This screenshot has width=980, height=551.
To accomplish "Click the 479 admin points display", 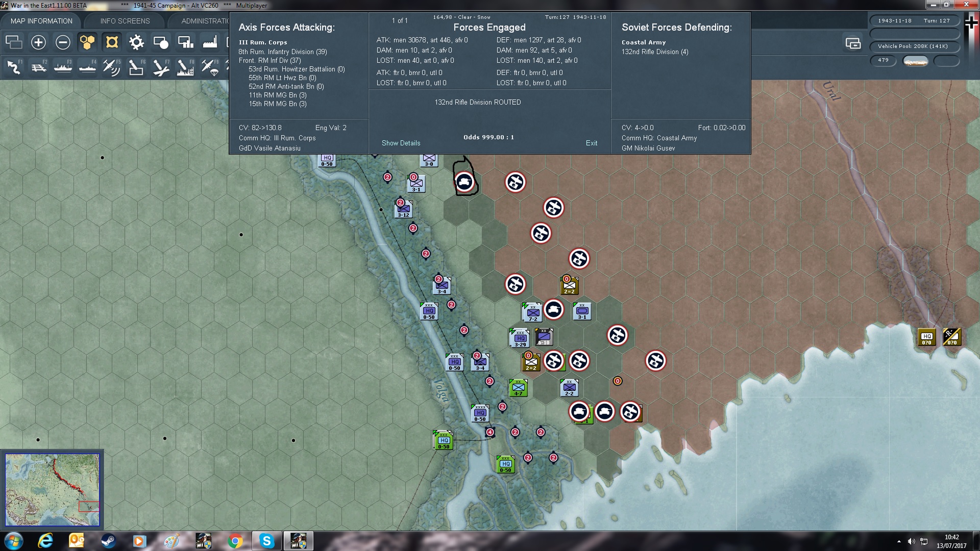I will click(883, 60).
